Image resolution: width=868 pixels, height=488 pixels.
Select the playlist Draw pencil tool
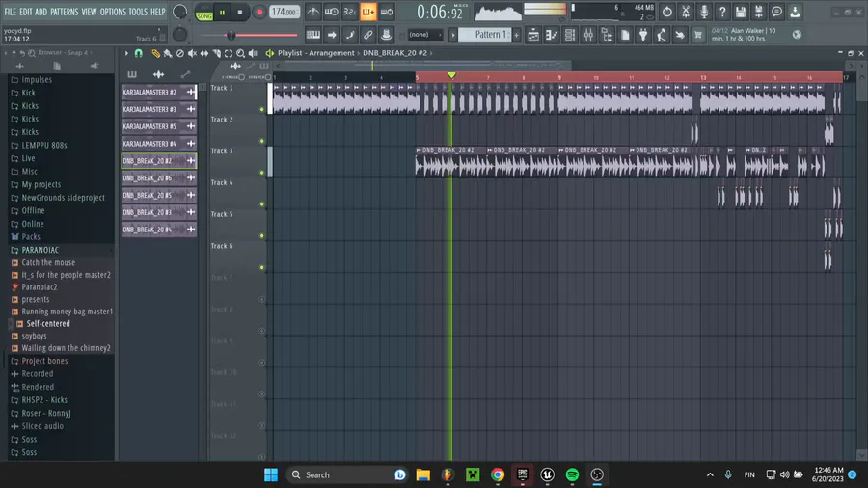click(155, 53)
